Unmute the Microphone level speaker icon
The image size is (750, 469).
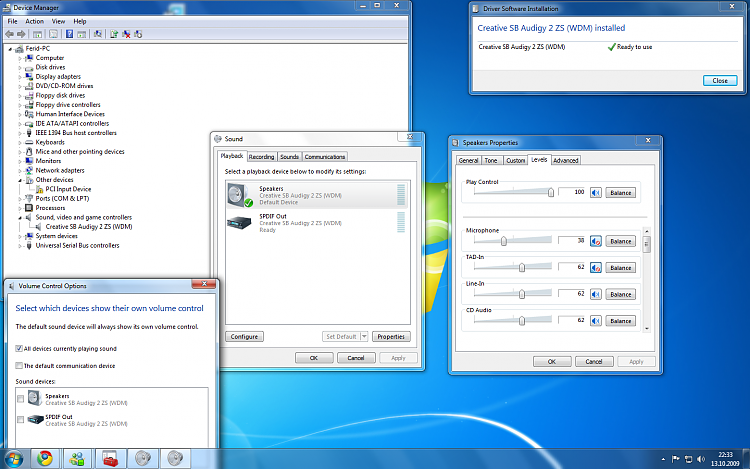[x=596, y=241]
